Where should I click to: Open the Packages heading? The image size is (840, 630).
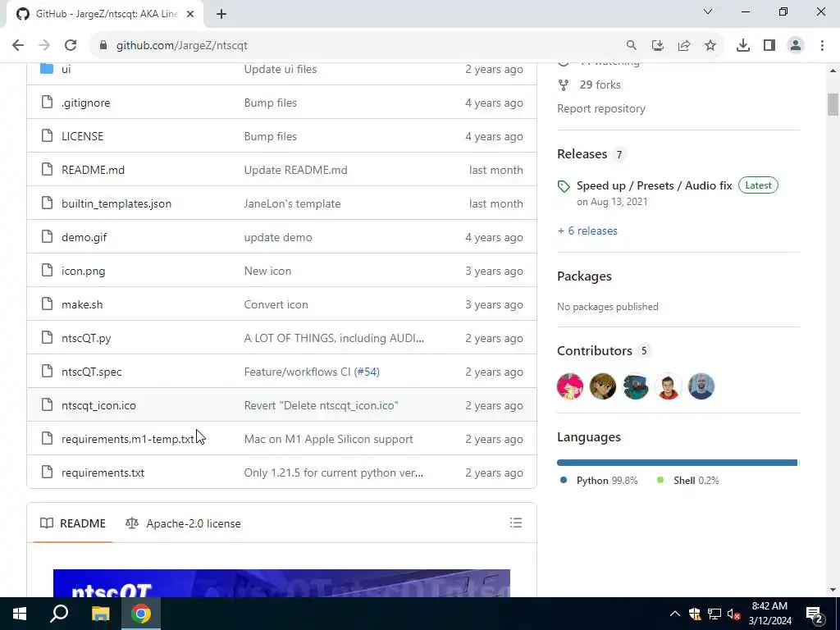click(584, 276)
